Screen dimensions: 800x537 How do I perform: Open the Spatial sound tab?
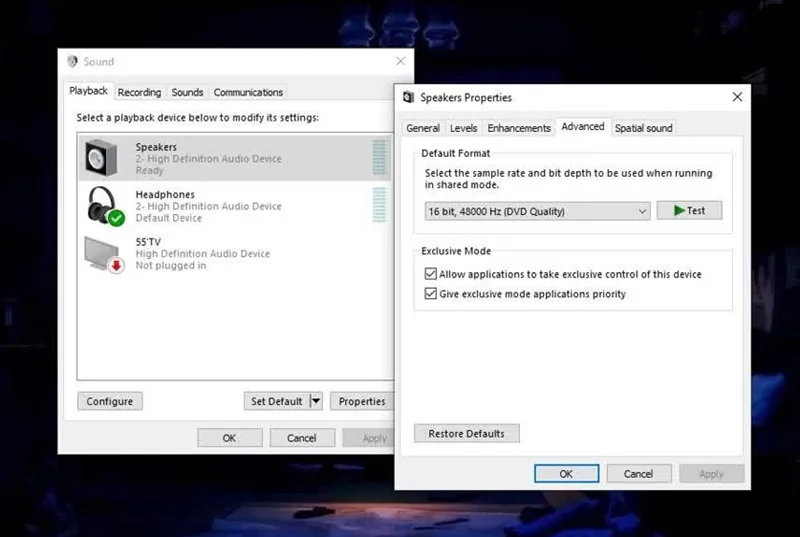click(643, 128)
